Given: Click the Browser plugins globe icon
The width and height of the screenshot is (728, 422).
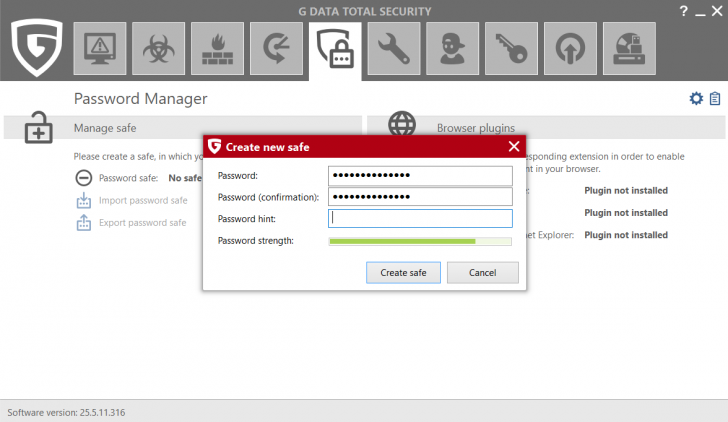Looking at the screenshot, I should (x=402, y=123).
